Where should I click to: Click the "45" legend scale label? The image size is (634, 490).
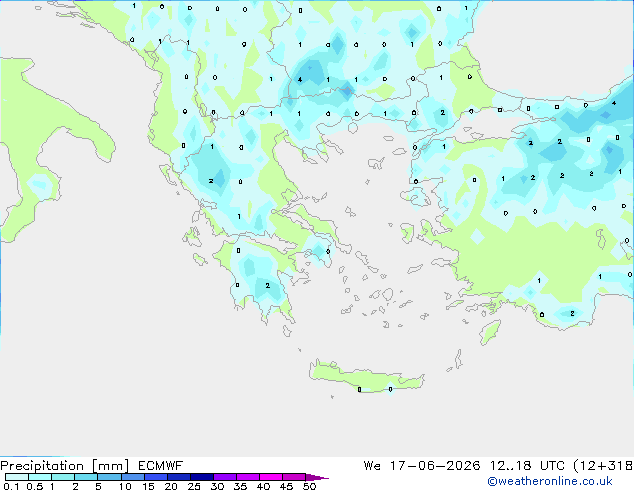click(x=286, y=486)
